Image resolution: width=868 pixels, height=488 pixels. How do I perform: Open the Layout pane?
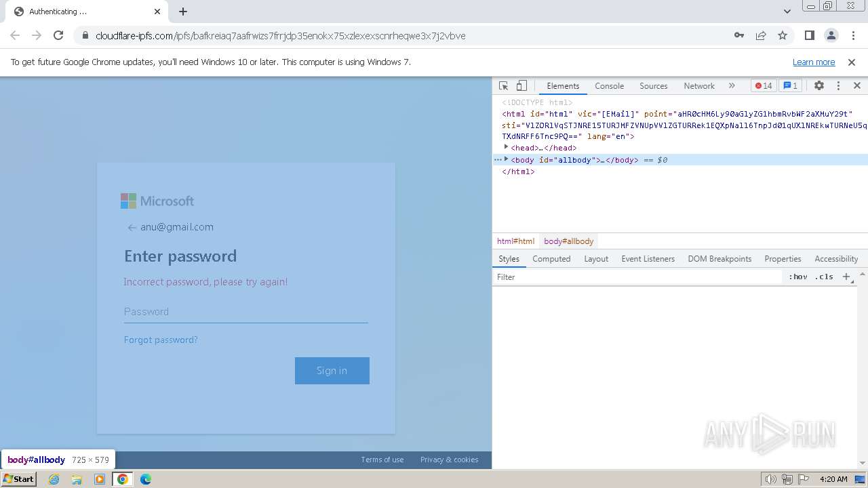pos(596,259)
